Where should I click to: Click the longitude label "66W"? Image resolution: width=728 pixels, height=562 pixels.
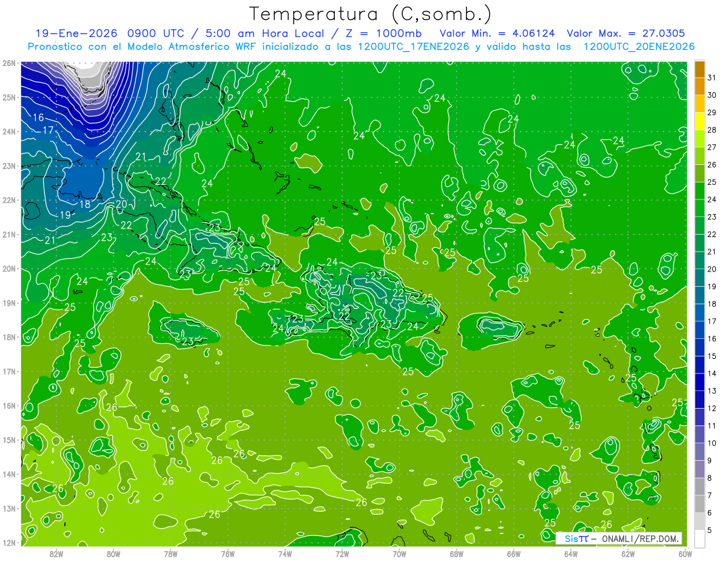[x=513, y=554]
